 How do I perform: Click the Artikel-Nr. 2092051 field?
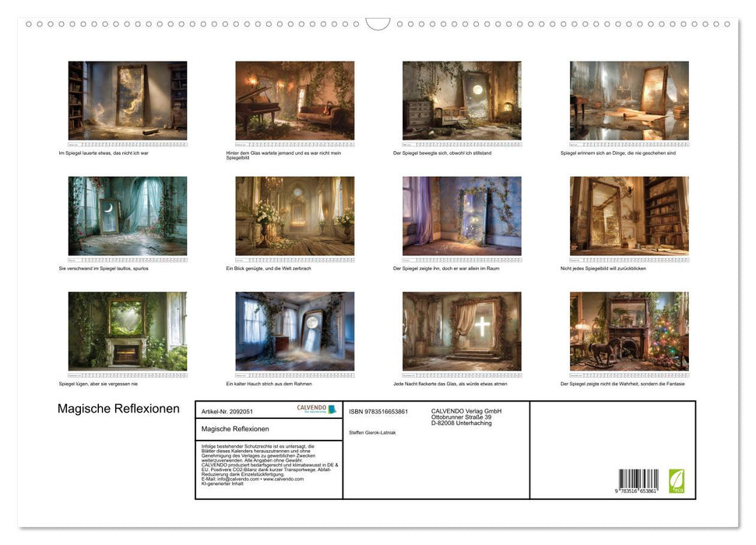227,410
